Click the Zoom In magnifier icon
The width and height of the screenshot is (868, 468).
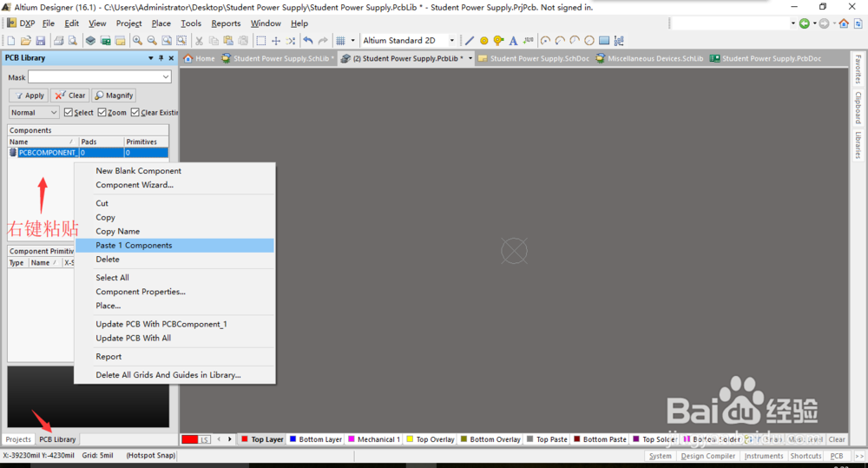click(137, 41)
